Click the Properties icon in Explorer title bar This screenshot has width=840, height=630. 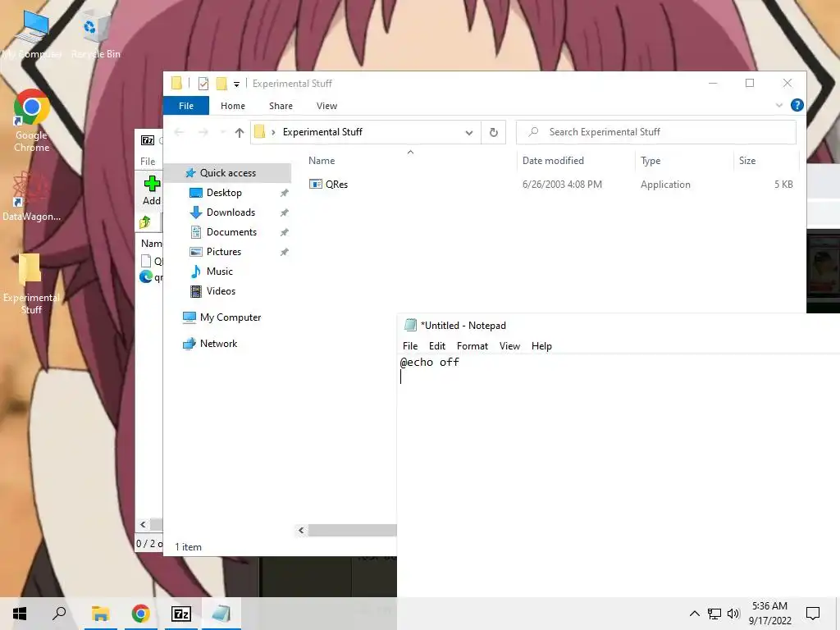coord(203,84)
